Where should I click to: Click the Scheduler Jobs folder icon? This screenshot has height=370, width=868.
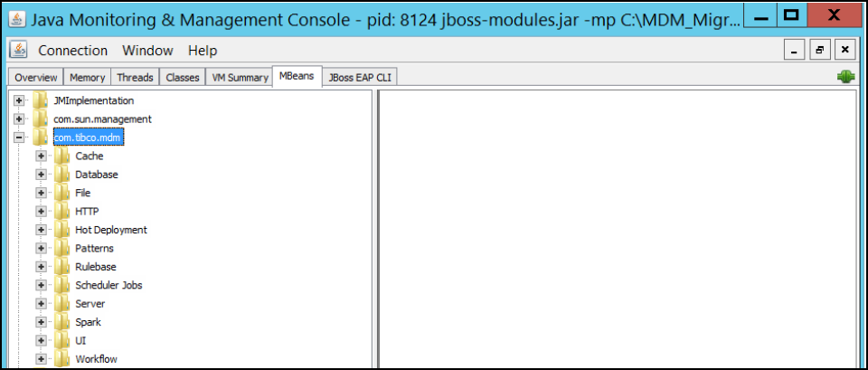62,285
